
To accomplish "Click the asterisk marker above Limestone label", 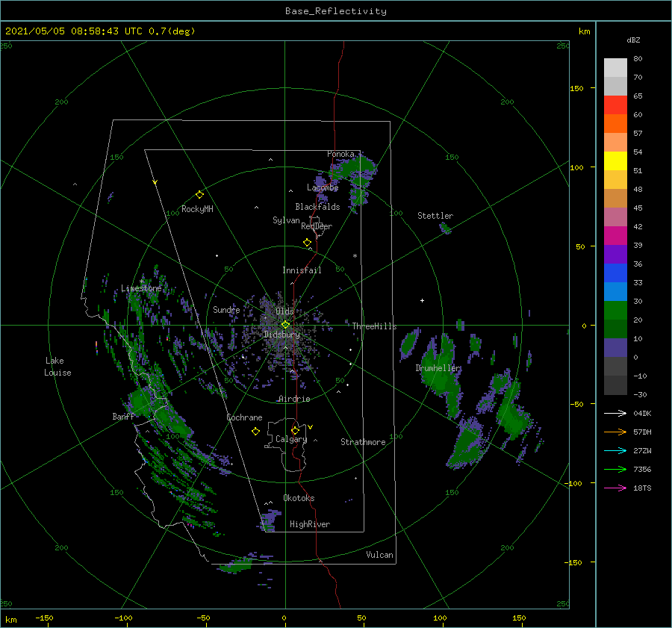I will click(x=141, y=282).
